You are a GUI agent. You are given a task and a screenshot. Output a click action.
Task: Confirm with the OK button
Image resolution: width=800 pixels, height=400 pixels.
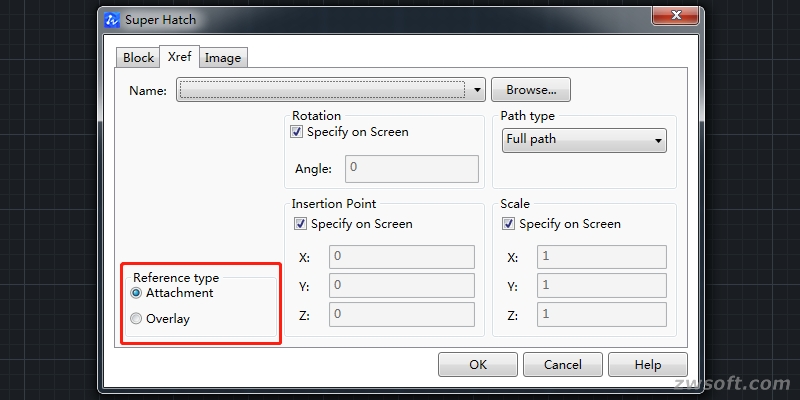478,365
